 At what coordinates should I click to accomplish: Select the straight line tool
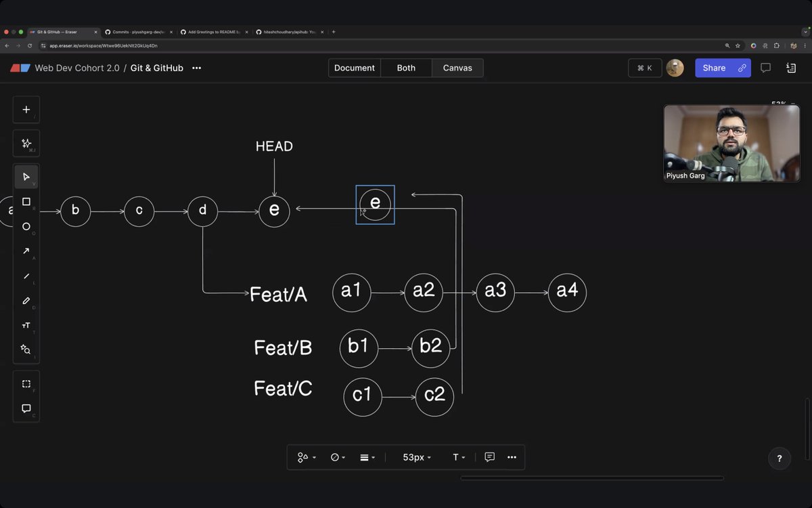[26, 276]
